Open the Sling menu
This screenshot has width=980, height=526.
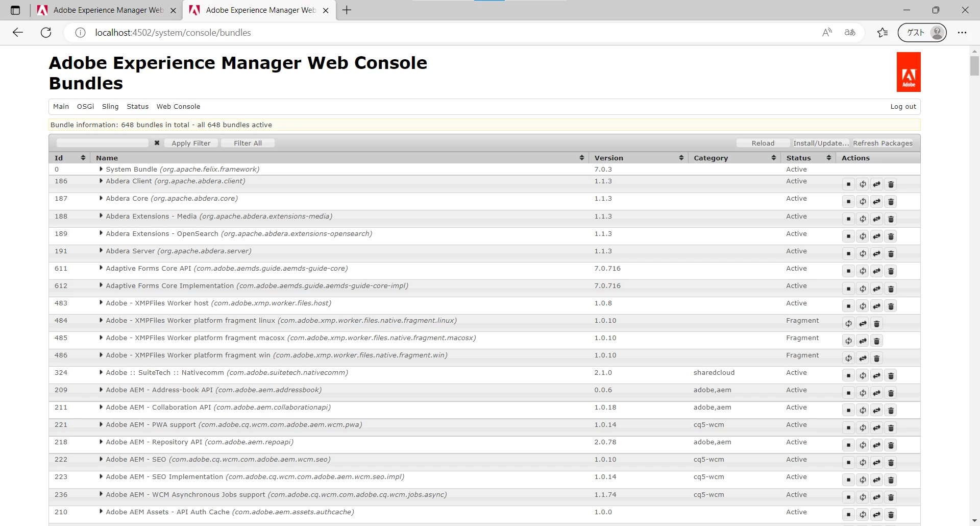pos(110,107)
